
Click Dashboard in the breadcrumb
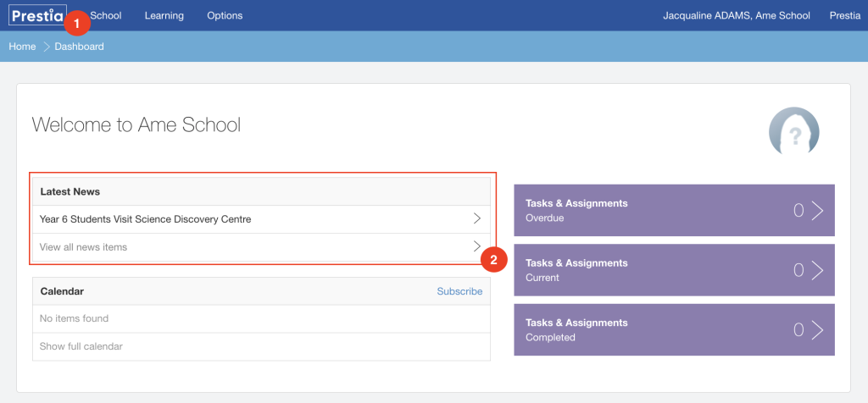(x=79, y=47)
